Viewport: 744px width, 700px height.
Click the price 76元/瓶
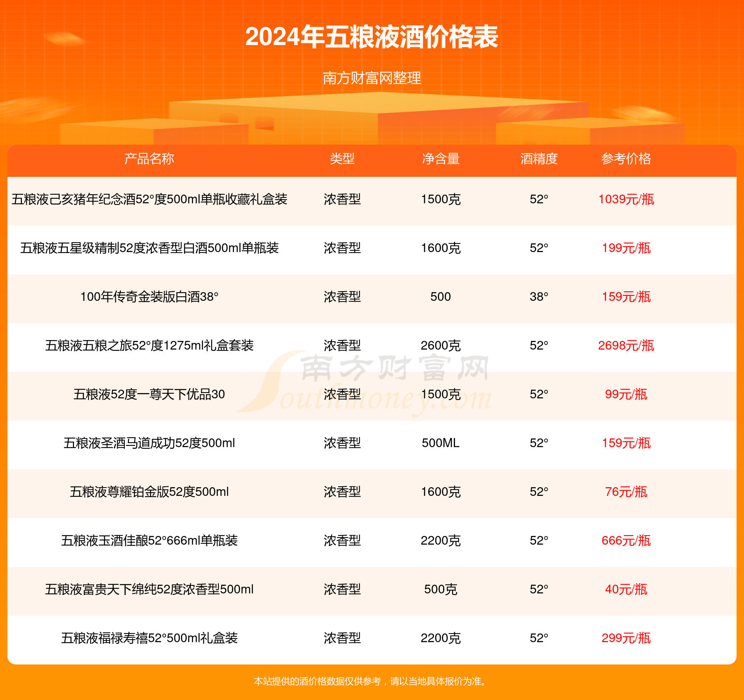(626, 492)
